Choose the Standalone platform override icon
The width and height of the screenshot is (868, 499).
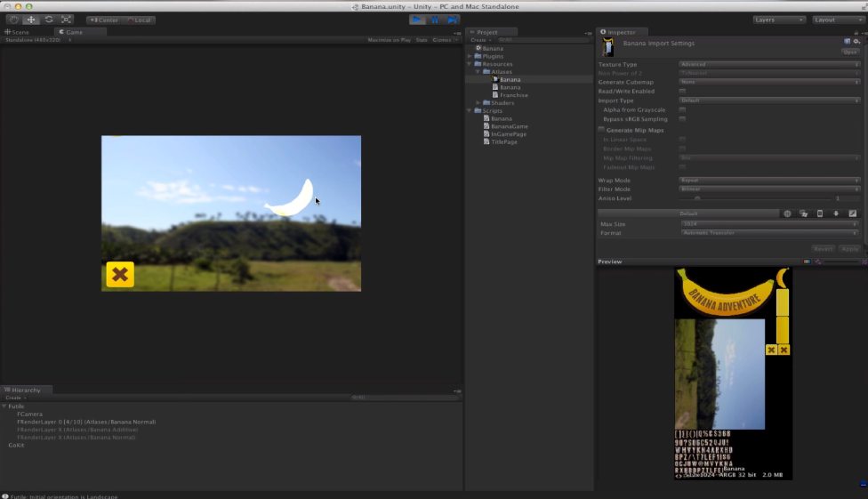tap(804, 213)
